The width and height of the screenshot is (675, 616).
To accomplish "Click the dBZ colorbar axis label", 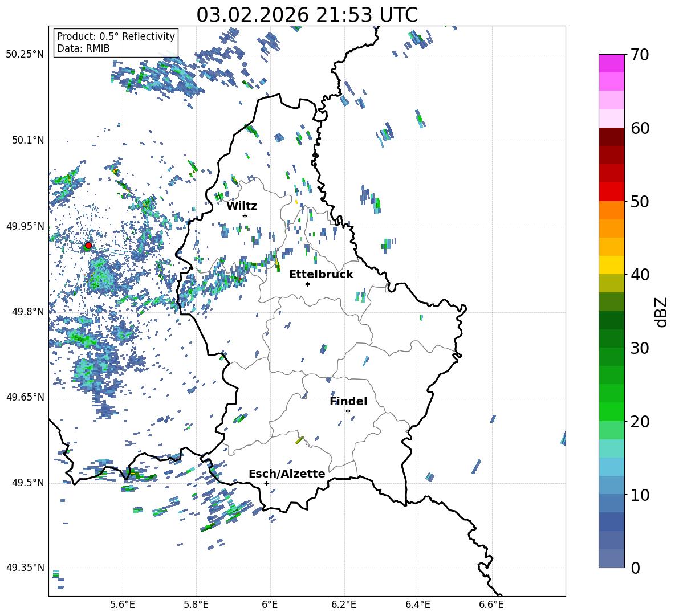I will (x=661, y=311).
